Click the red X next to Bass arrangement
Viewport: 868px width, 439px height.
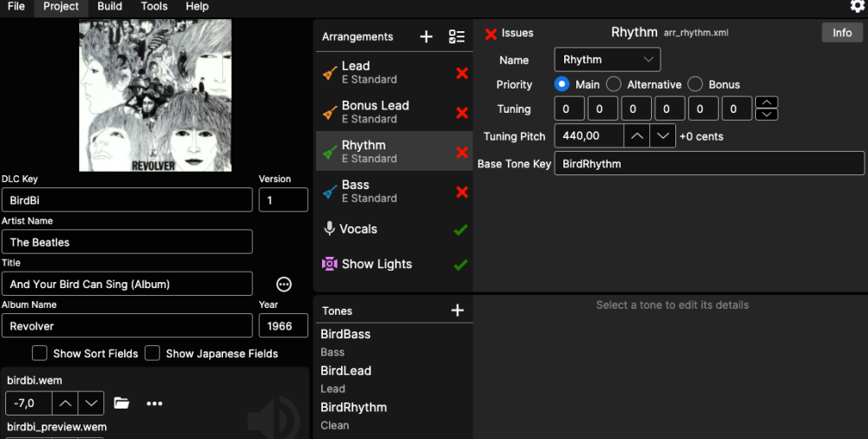coord(462,192)
